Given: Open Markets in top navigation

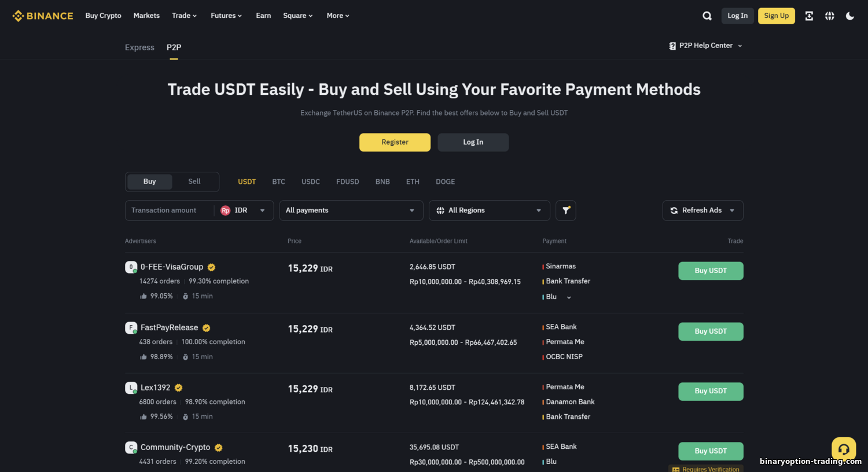Looking at the screenshot, I should [146, 16].
